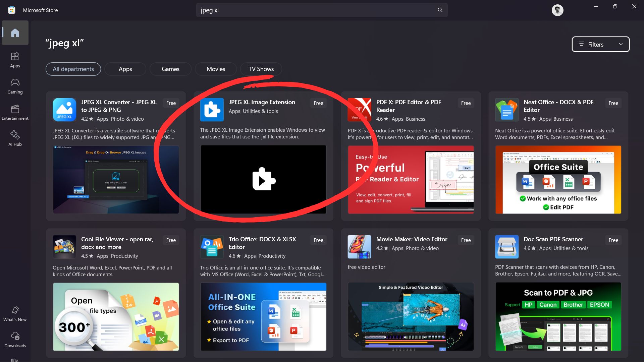Switch to the Apps filter tab
644x362 pixels.
point(125,69)
